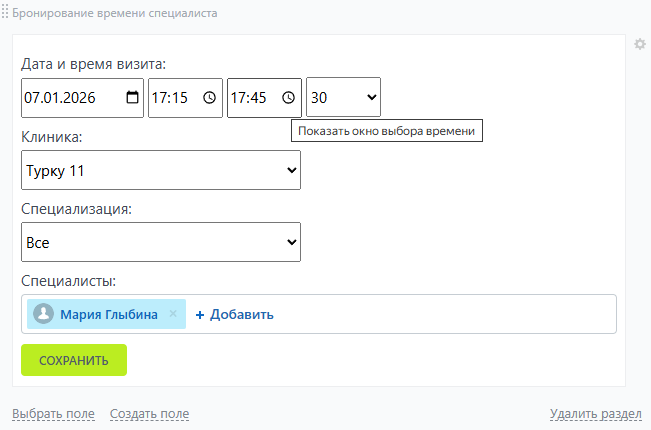This screenshot has width=651, height=430.
Task: Focus the start time value 17:15
Action: [170, 98]
